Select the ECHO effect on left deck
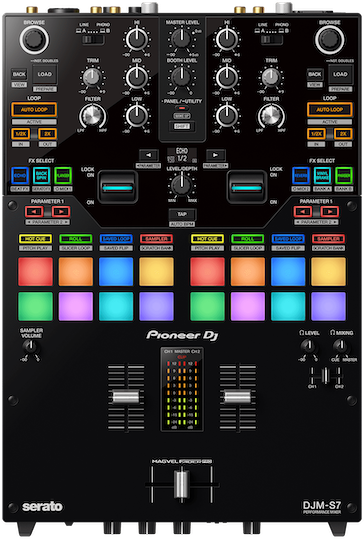 (x=20, y=175)
